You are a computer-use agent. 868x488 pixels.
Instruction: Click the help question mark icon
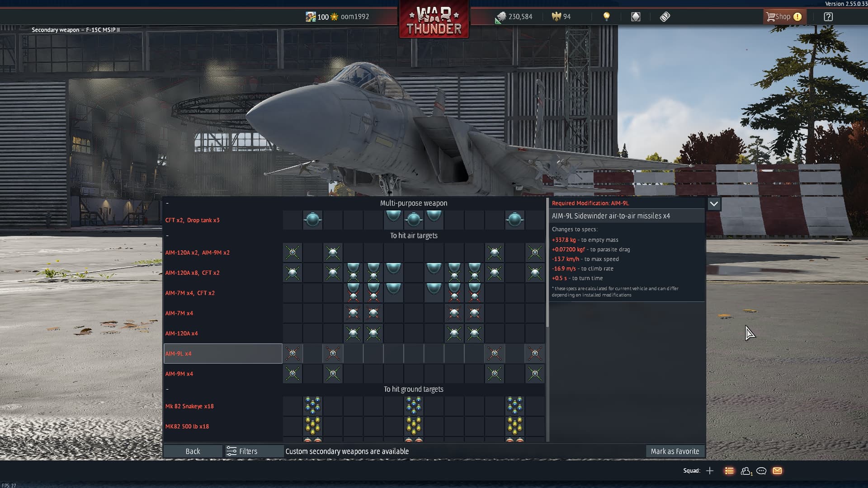click(828, 17)
